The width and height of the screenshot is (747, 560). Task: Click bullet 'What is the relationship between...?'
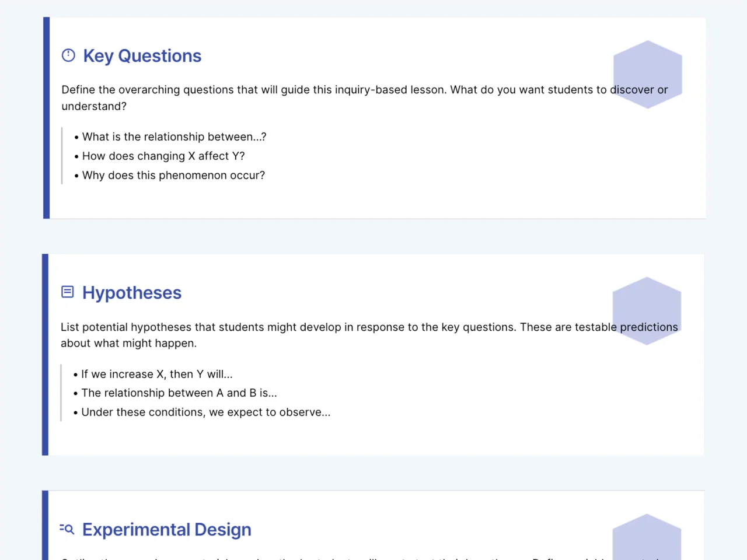click(170, 137)
